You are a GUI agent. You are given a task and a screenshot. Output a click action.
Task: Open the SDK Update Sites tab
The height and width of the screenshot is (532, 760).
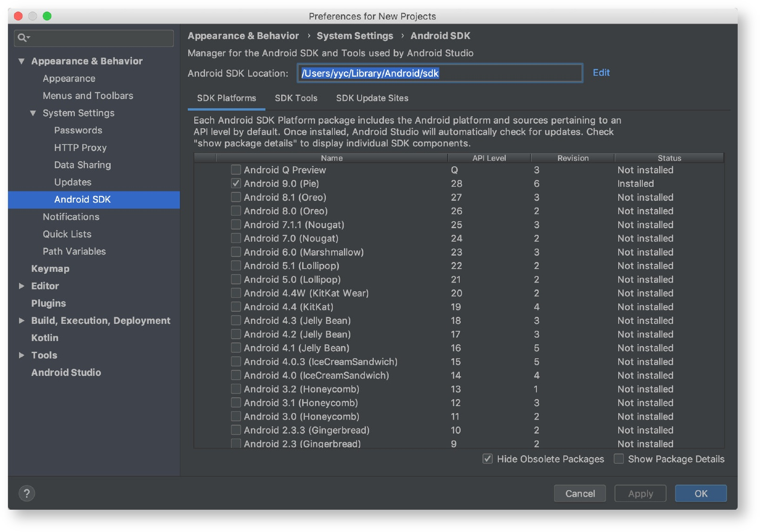[372, 98]
